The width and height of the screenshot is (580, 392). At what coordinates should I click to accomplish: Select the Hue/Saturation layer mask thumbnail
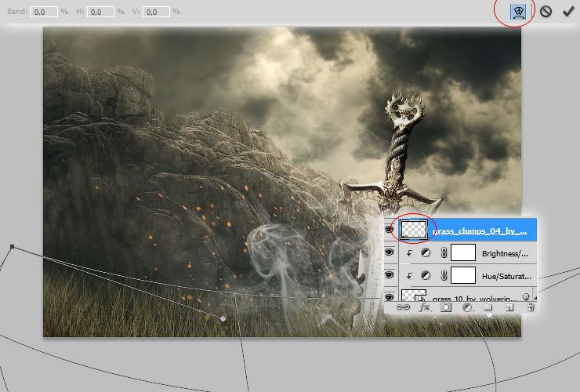463,276
